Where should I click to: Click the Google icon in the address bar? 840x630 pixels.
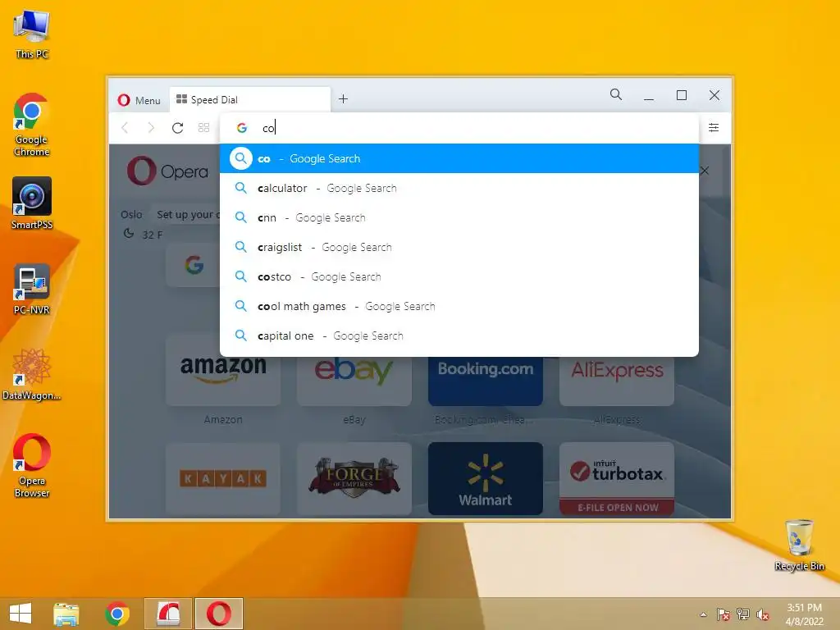(x=242, y=128)
